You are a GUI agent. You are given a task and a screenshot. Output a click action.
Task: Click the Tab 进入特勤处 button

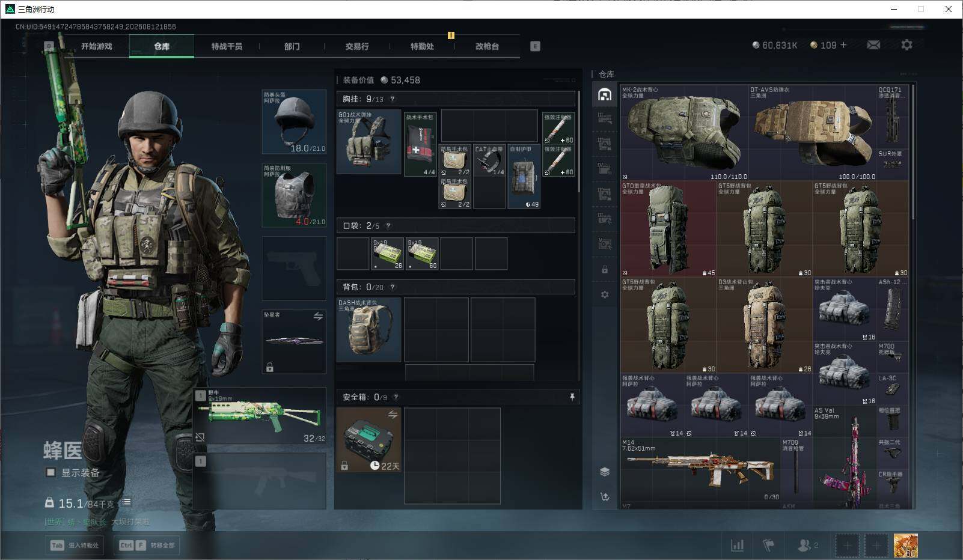click(x=75, y=546)
